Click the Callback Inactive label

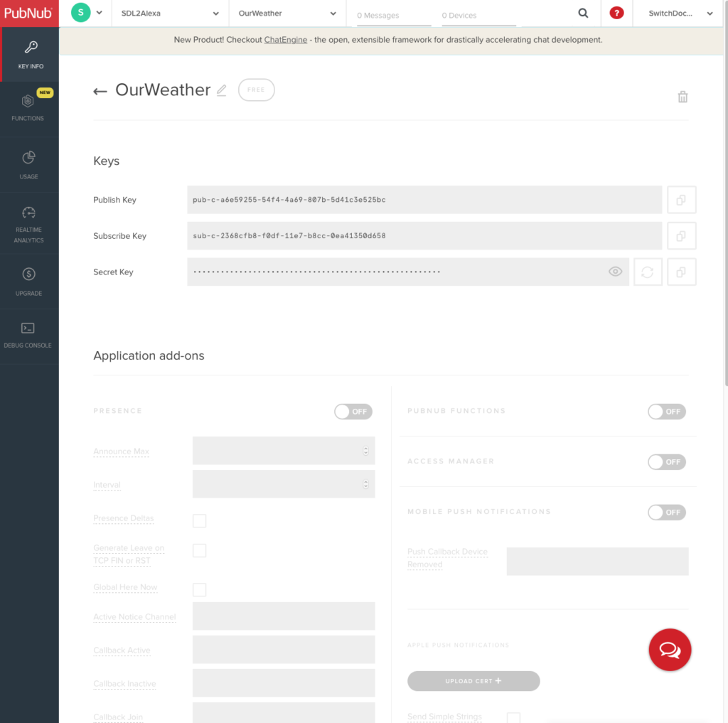coord(124,683)
